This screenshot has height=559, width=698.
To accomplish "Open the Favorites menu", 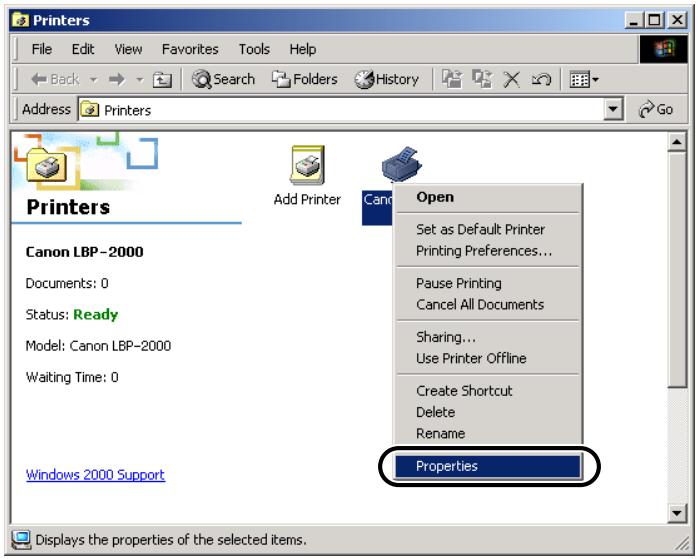I will point(190,49).
